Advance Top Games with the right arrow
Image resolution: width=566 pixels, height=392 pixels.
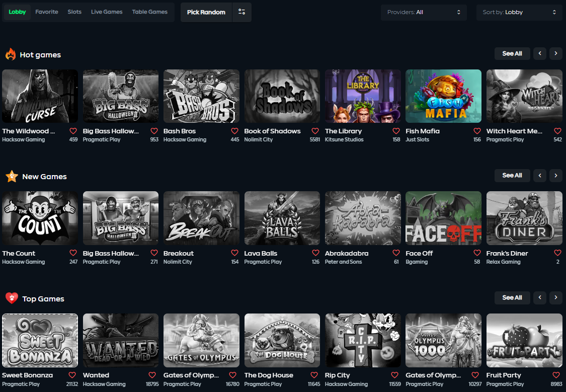tap(556, 298)
